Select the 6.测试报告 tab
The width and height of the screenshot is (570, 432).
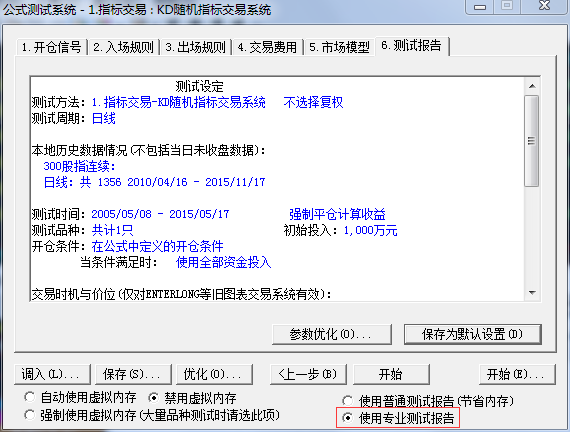coord(412,46)
